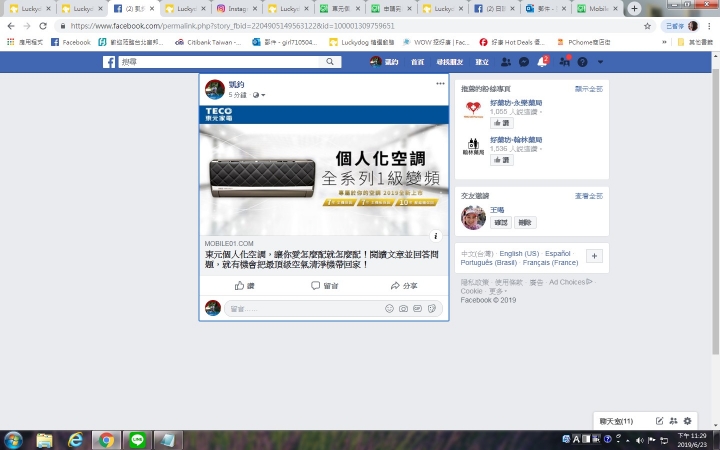The image size is (720, 450).
Task: Open the Ad Choices footer link
Action: [570, 282]
